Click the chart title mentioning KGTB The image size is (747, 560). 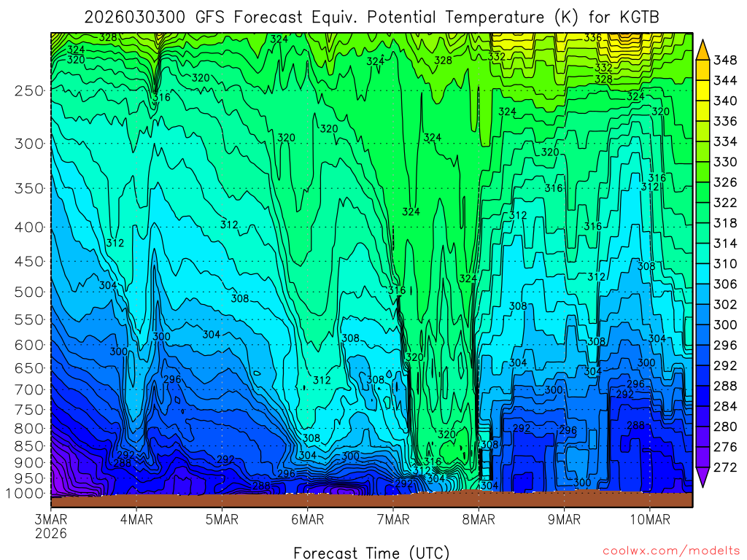tap(371, 17)
